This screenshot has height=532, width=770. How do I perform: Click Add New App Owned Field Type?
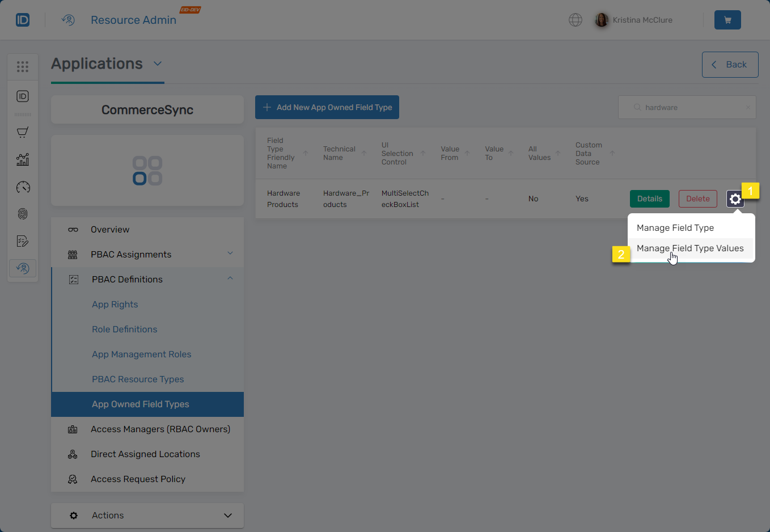tap(327, 107)
